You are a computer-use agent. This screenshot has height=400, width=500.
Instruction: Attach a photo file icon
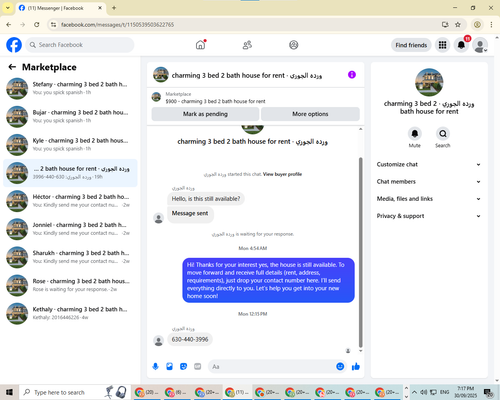[169, 367]
